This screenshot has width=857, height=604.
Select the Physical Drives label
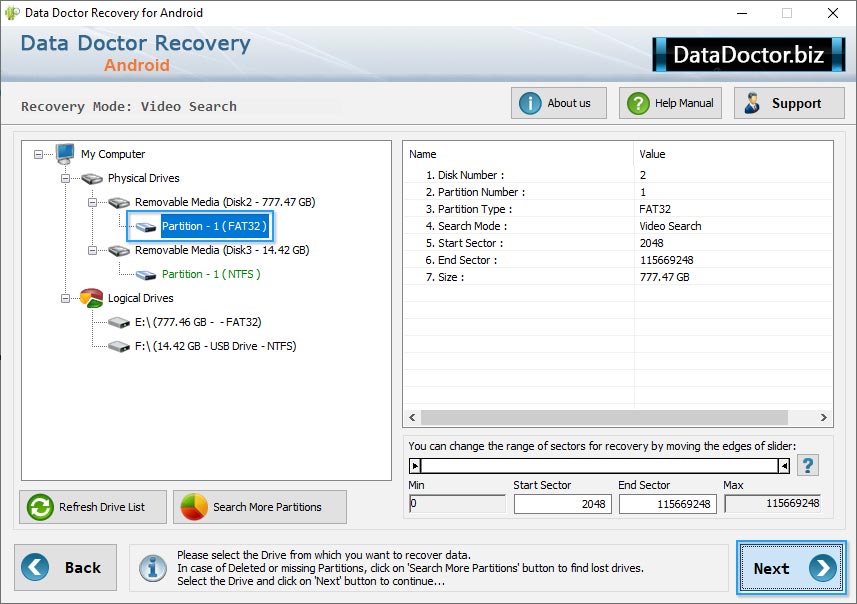pos(144,178)
